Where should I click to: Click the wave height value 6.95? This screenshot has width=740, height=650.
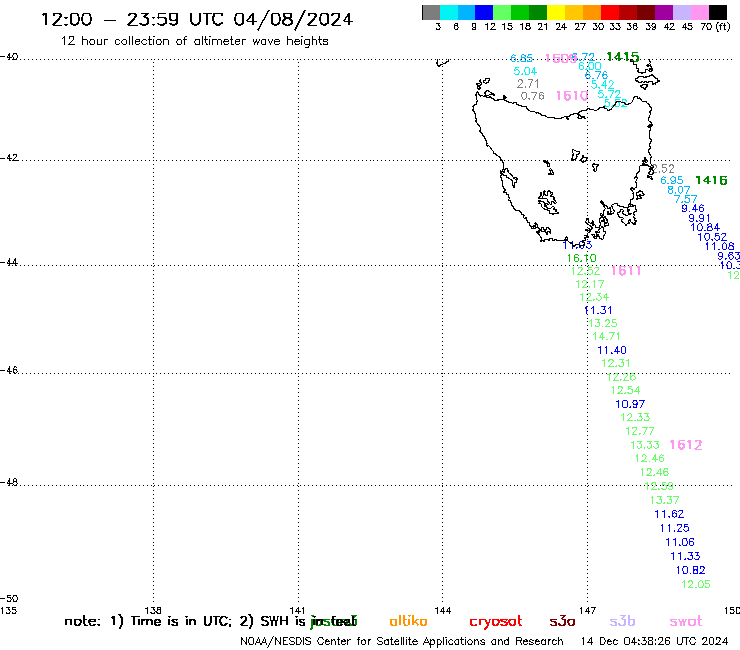[x=672, y=180]
